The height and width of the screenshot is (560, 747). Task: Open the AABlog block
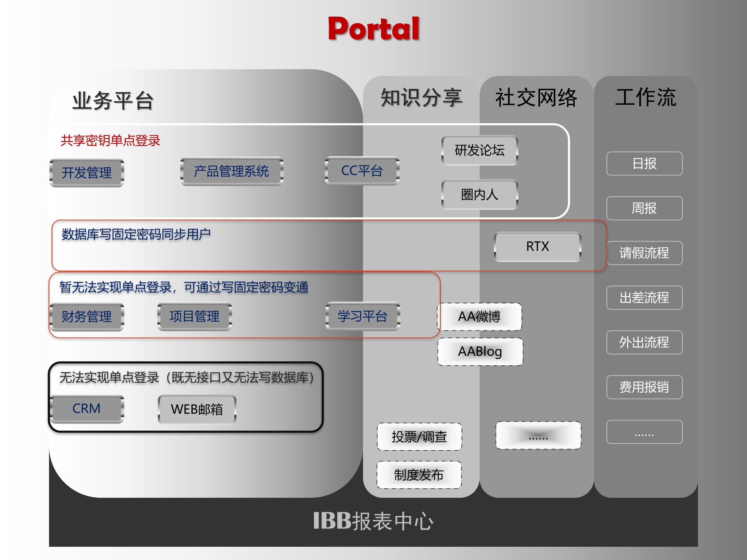[480, 351]
